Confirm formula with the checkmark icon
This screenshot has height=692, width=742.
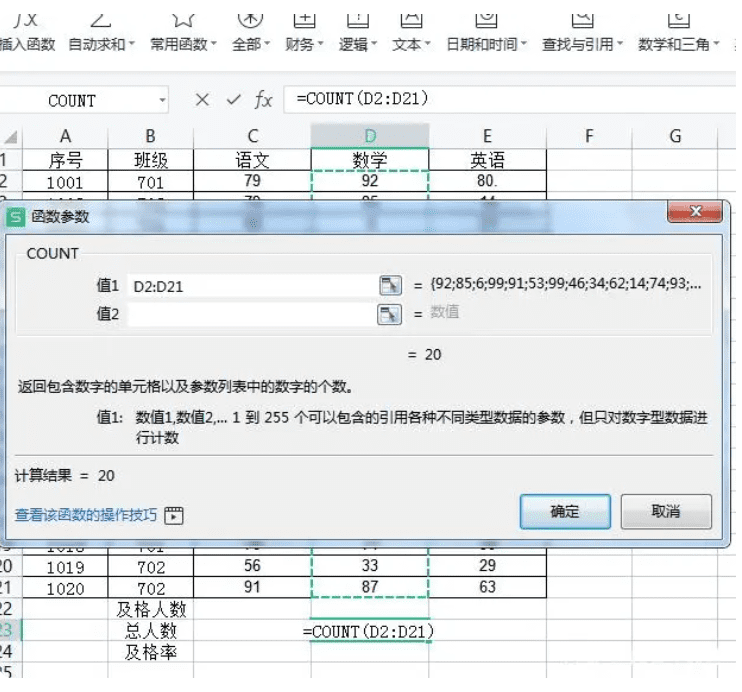click(x=233, y=100)
